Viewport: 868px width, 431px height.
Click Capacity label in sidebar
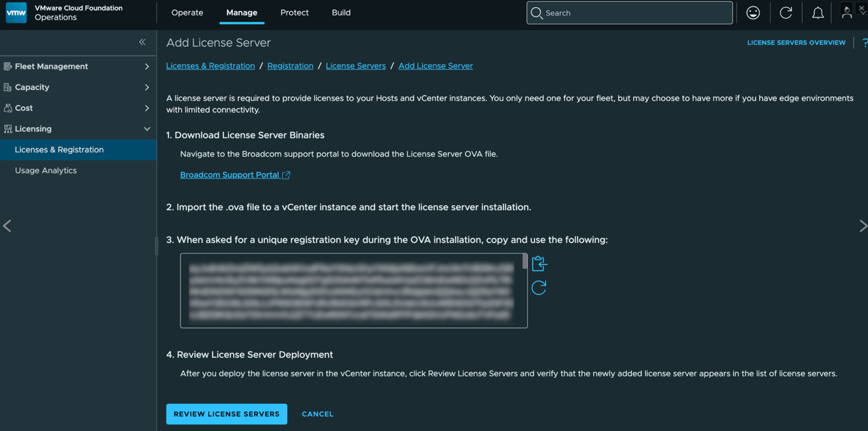32,87
